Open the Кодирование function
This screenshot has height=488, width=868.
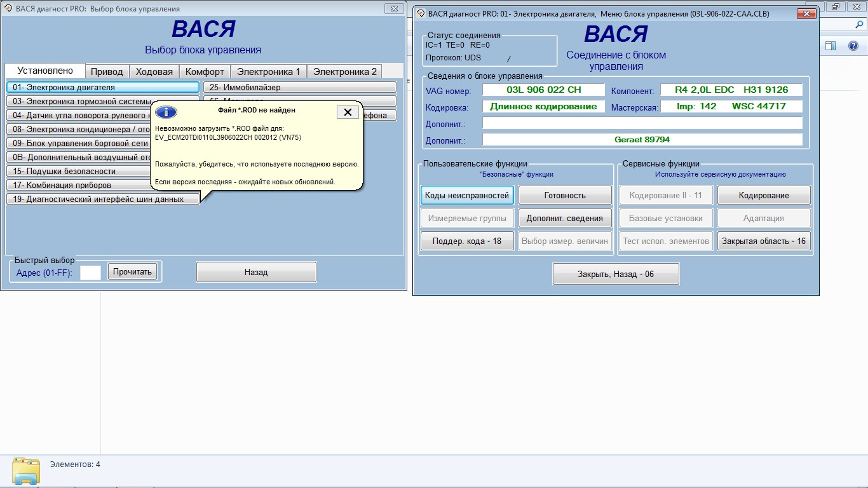pos(764,195)
